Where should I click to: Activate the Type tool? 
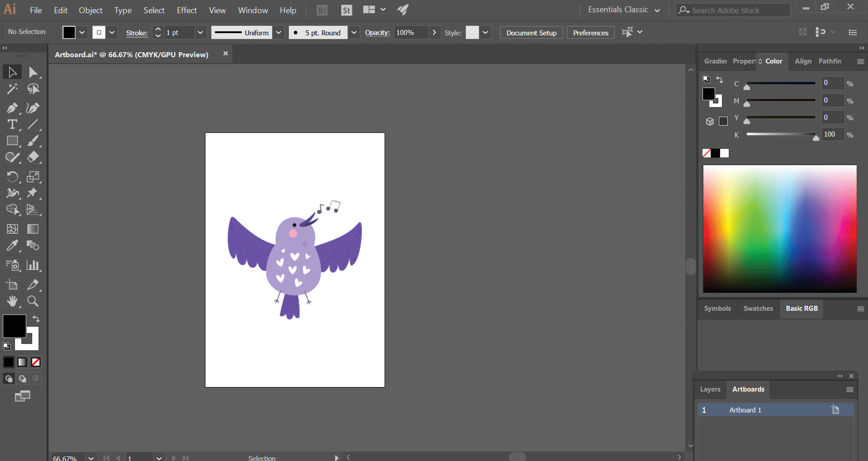pyautogui.click(x=11, y=124)
